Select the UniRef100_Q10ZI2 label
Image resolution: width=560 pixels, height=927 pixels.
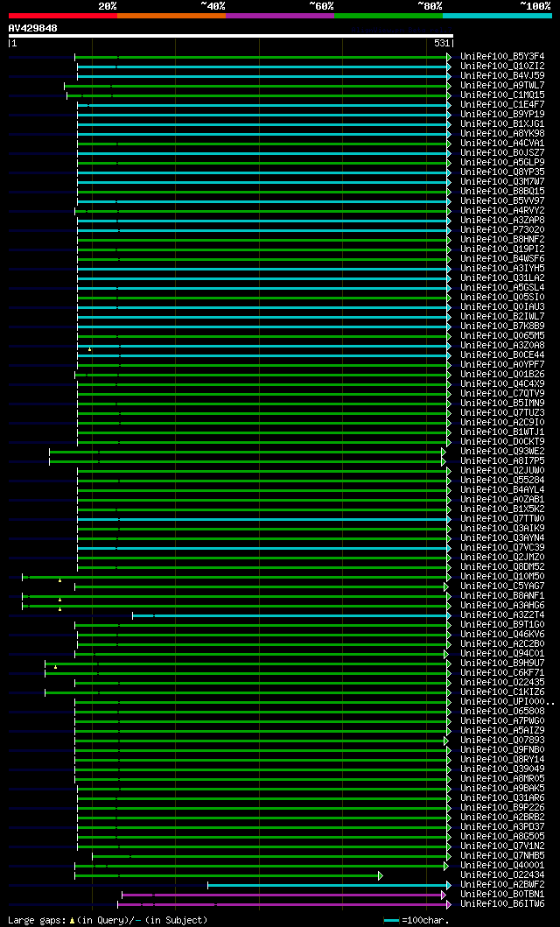pos(503,66)
